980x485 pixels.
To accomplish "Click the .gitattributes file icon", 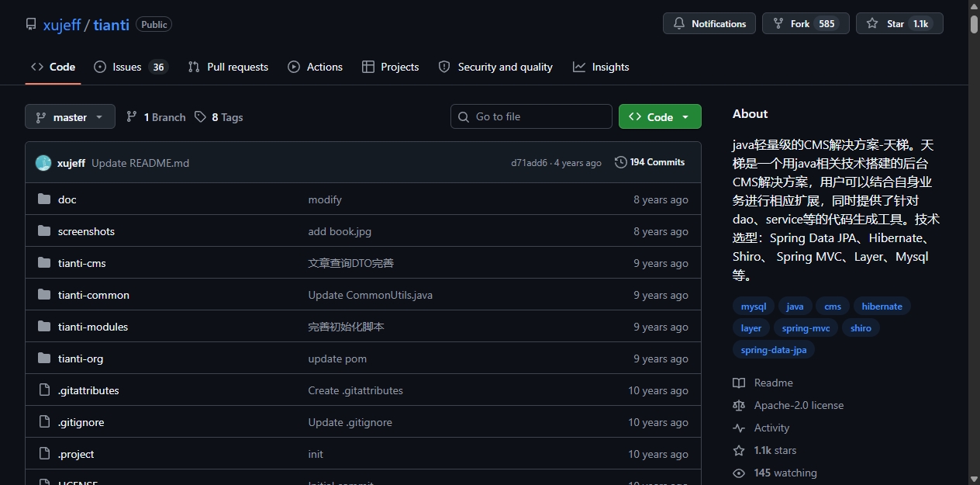I will (x=44, y=390).
